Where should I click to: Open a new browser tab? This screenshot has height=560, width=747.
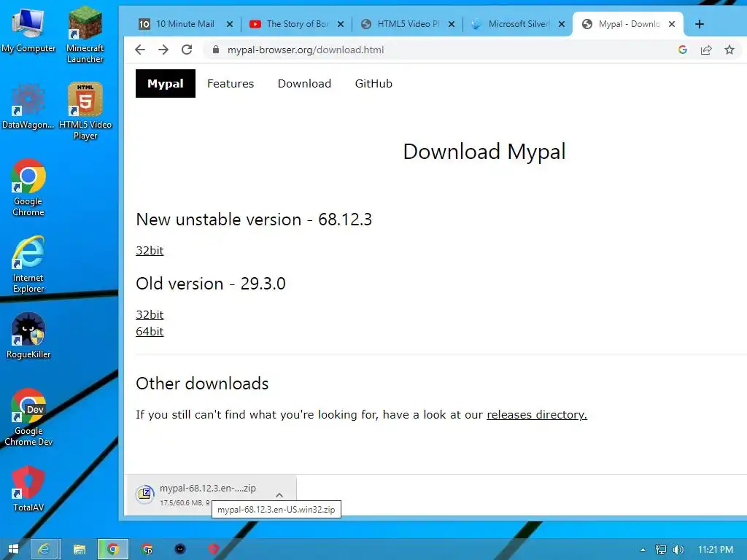tap(700, 24)
